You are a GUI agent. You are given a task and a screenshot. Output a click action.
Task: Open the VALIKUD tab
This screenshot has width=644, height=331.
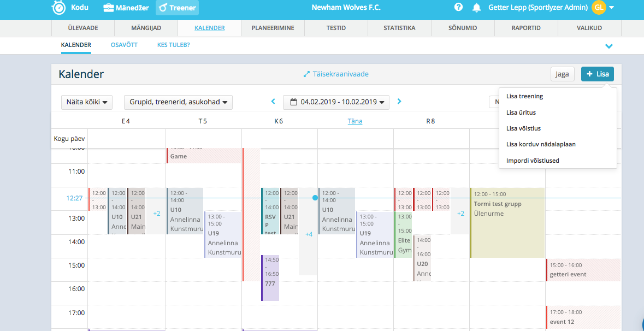[x=589, y=28]
